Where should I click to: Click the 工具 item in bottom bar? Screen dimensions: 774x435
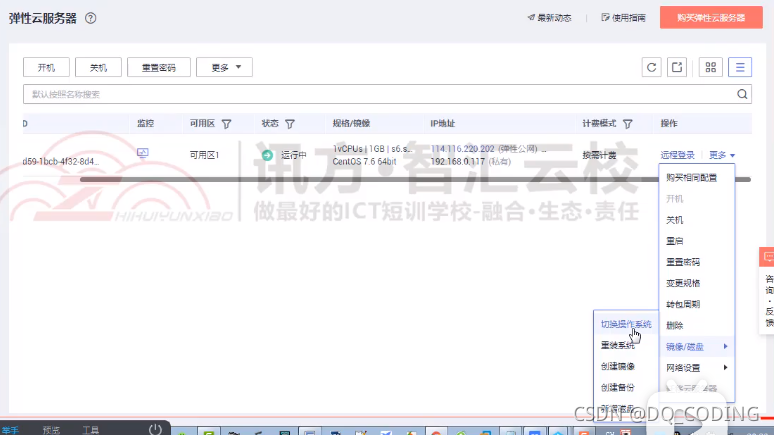tap(90, 430)
